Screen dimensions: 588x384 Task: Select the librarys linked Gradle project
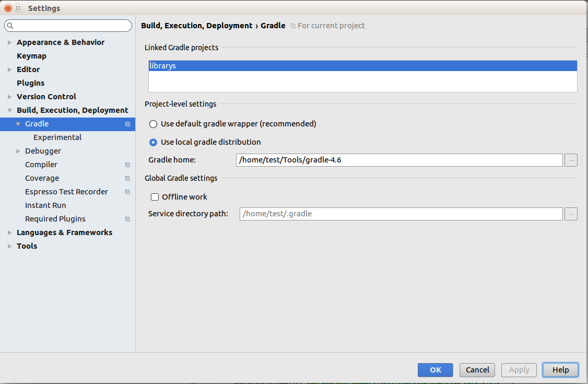(x=362, y=66)
